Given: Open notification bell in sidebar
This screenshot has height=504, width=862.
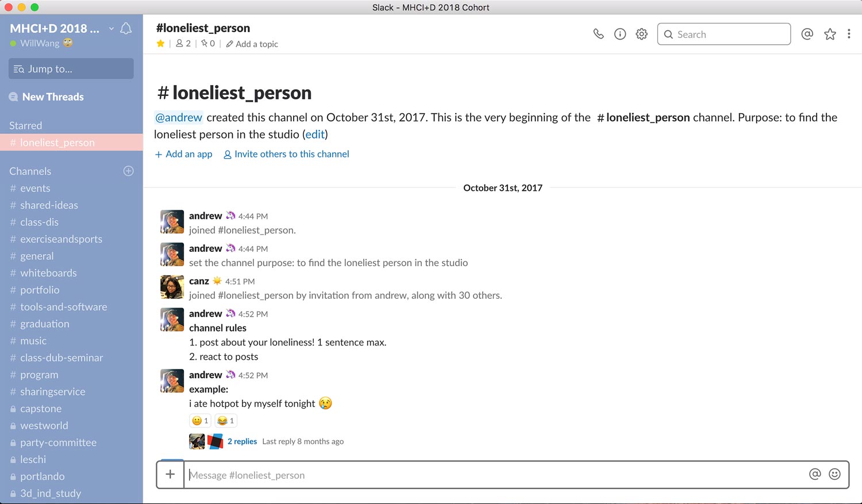Looking at the screenshot, I should [x=126, y=29].
